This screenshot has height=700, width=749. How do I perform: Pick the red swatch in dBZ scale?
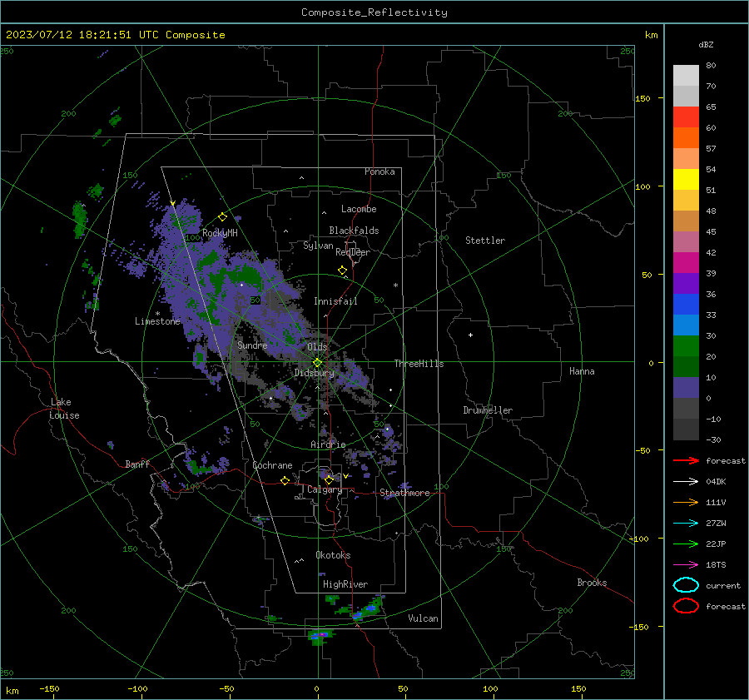click(x=686, y=117)
